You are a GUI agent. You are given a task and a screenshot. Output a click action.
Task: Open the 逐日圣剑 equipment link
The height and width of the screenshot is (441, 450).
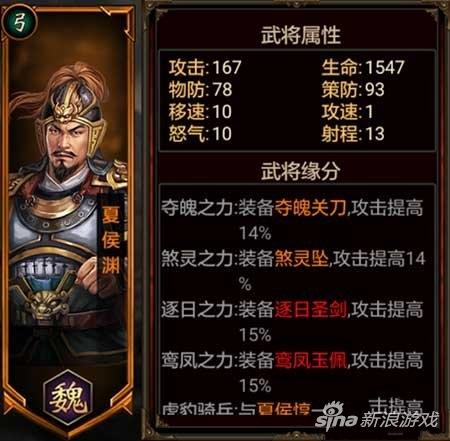(x=311, y=310)
